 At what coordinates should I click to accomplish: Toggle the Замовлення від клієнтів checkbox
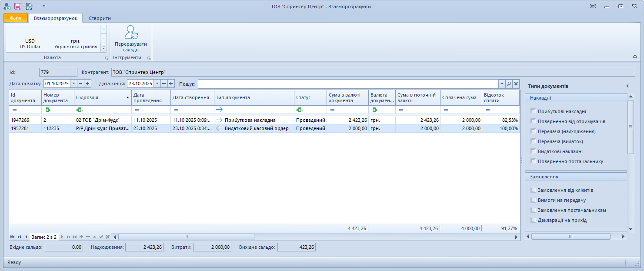[533, 190]
